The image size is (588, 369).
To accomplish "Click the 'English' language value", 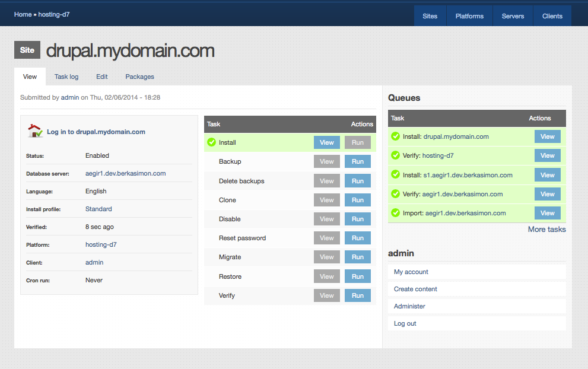I will pos(96,191).
